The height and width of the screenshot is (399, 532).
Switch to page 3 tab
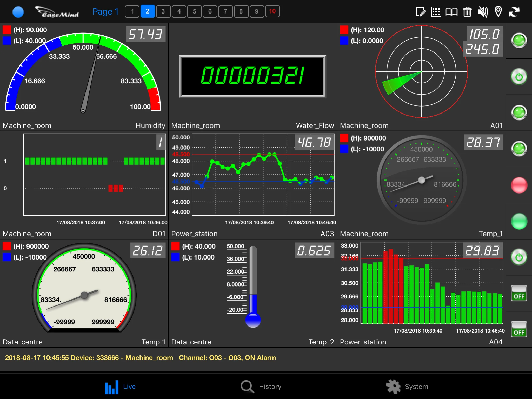163,11
